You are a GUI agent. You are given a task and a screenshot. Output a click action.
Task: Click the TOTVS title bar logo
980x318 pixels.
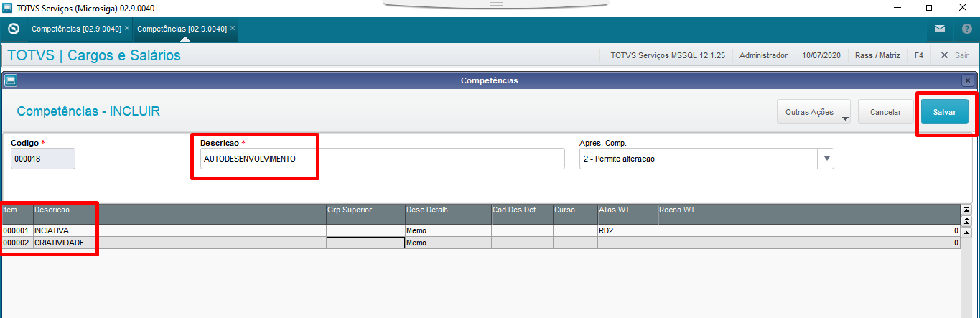pos(8,8)
